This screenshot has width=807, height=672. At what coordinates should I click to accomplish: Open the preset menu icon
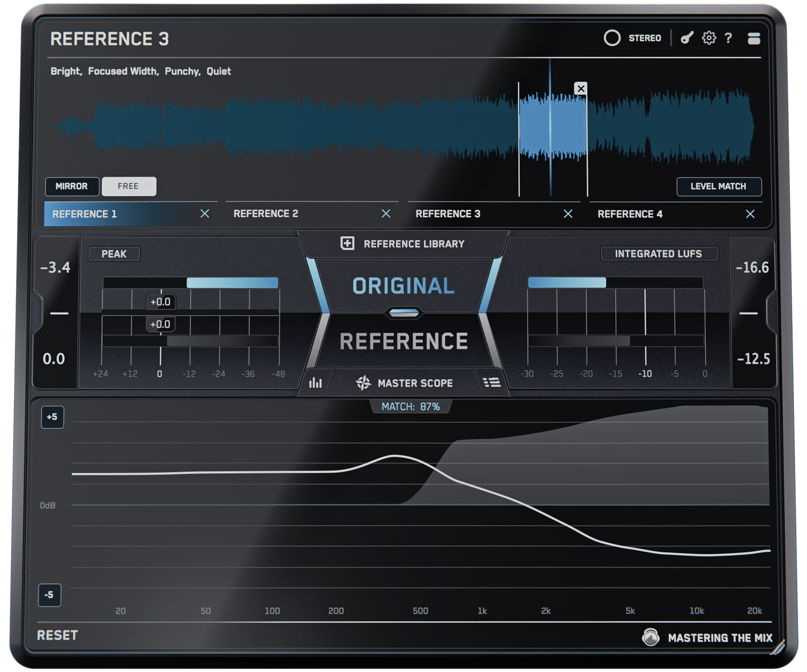click(x=754, y=38)
